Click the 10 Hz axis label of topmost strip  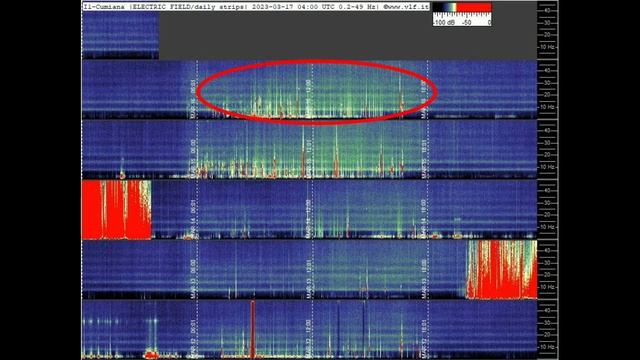click(x=547, y=47)
